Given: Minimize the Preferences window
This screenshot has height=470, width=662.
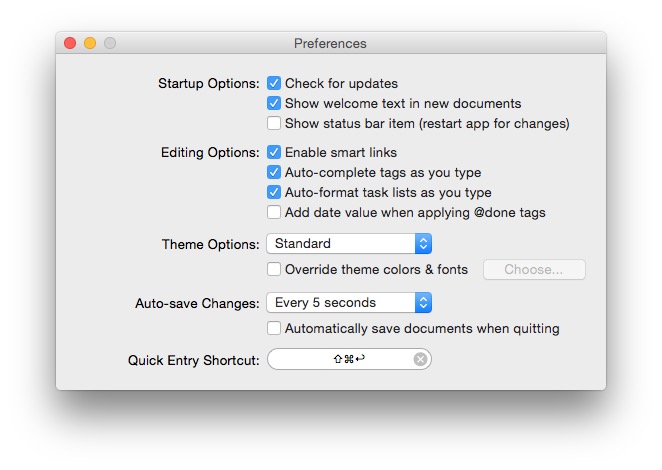Looking at the screenshot, I should [x=90, y=43].
